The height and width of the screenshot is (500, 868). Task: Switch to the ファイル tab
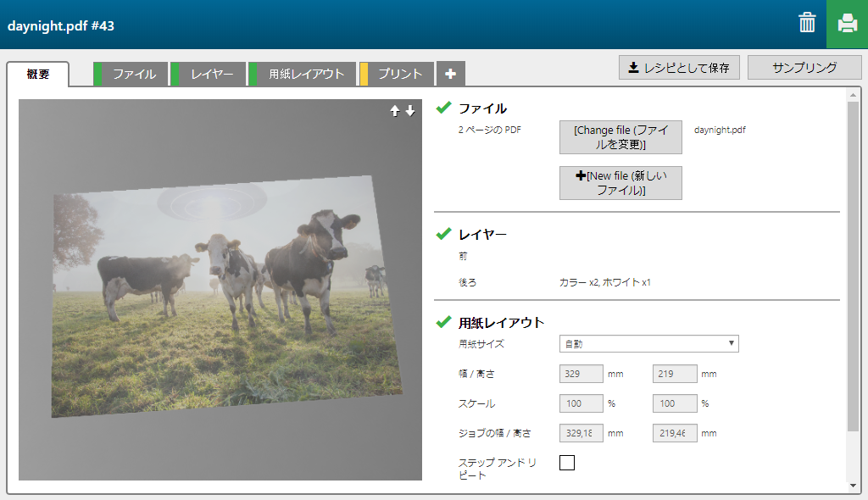pos(131,75)
